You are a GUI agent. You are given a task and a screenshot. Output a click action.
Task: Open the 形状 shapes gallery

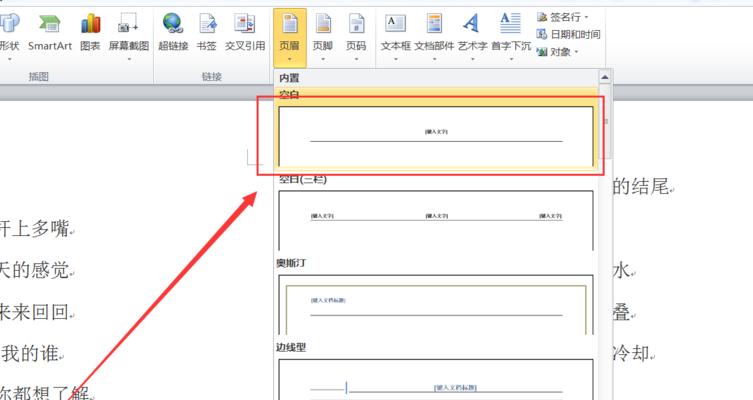[x=9, y=37]
